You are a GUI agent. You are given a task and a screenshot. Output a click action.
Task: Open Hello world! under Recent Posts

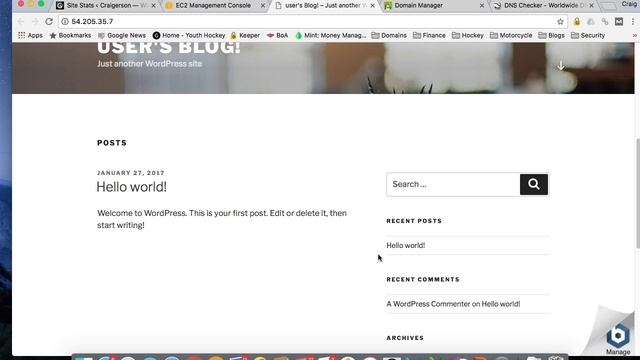coord(406,245)
